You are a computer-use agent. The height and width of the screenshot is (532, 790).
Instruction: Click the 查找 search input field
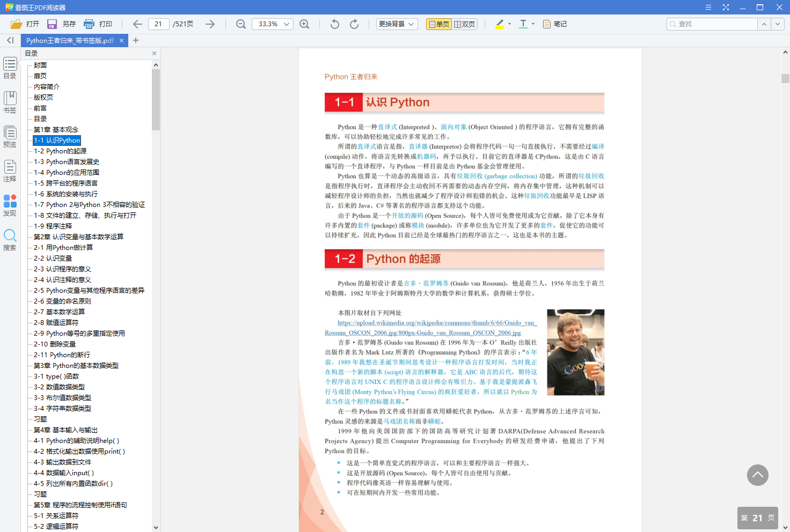(712, 24)
